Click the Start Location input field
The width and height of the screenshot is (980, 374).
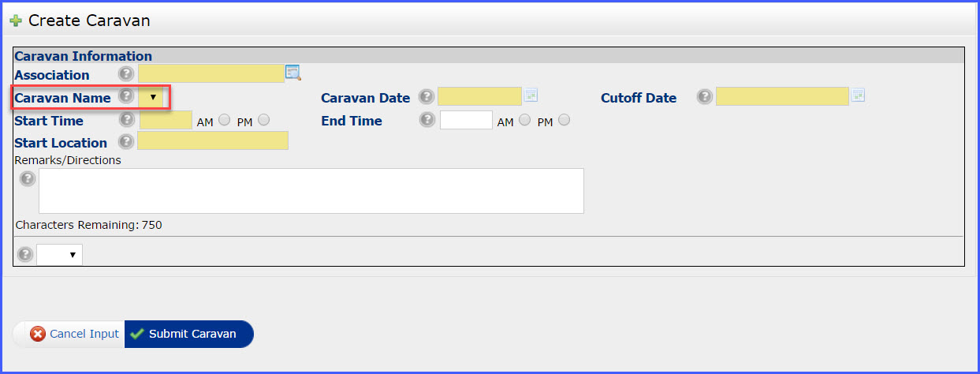coord(213,141)
